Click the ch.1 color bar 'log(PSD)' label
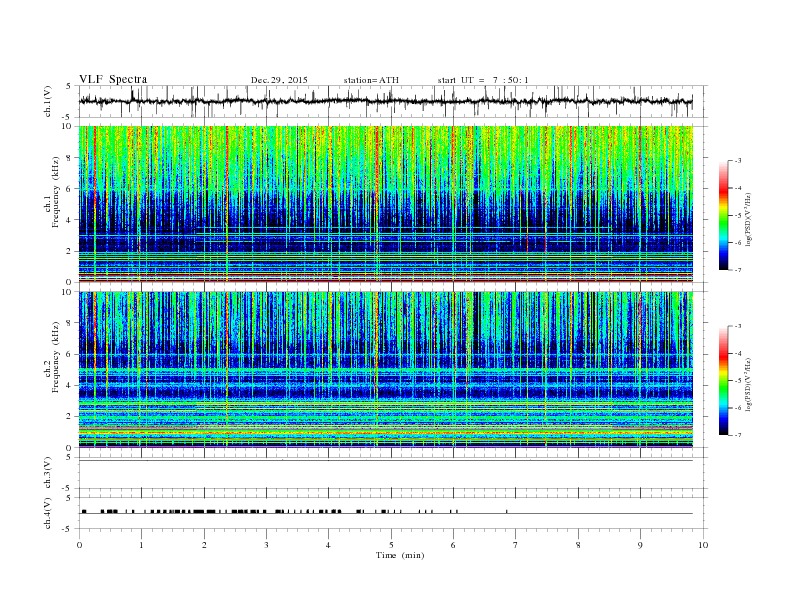Screen dimensions: 792x612 (748, 220)
